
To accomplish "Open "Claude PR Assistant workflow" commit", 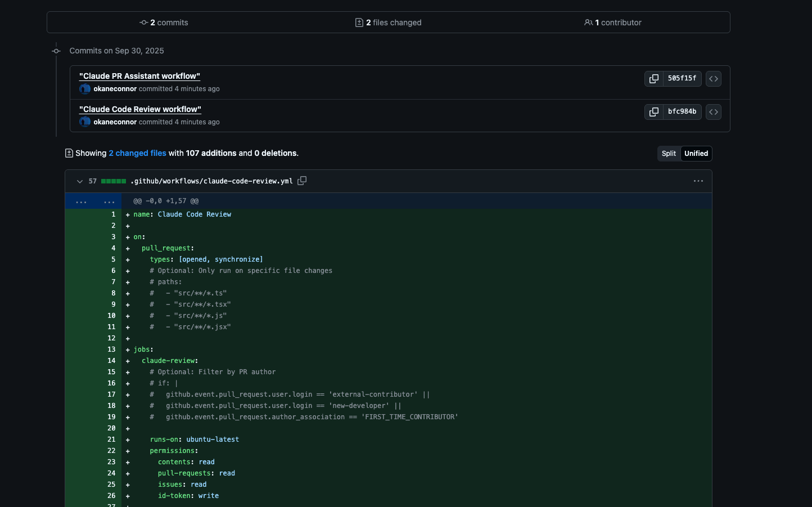I will pyautogui.click(x=139, y=76).
